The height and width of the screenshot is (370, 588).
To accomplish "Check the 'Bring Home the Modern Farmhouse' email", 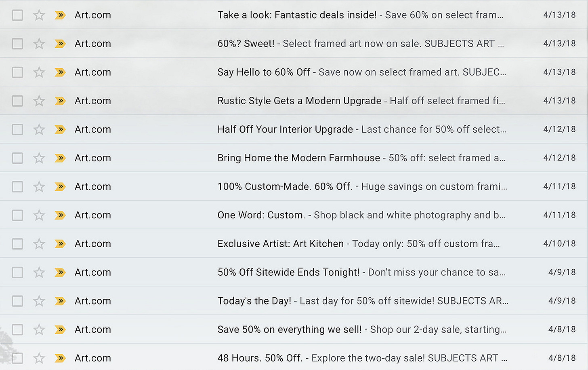I will pos(17,158).
